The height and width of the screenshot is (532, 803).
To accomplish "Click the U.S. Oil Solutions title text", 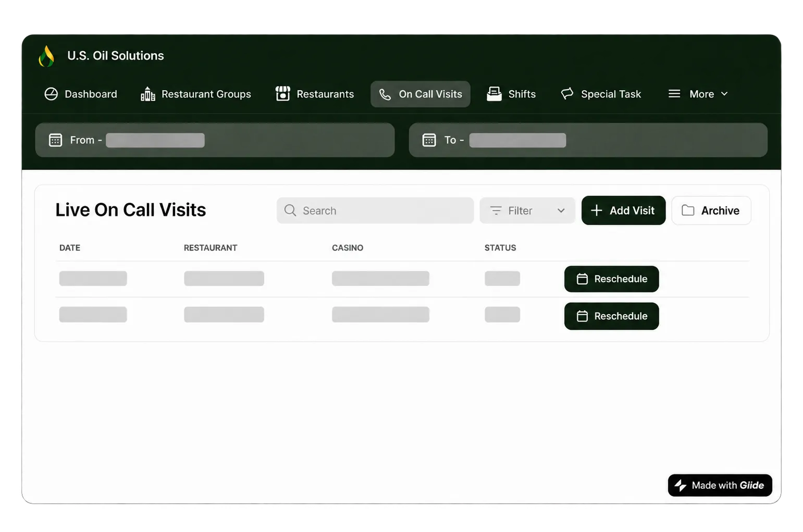I will (116, 56).
